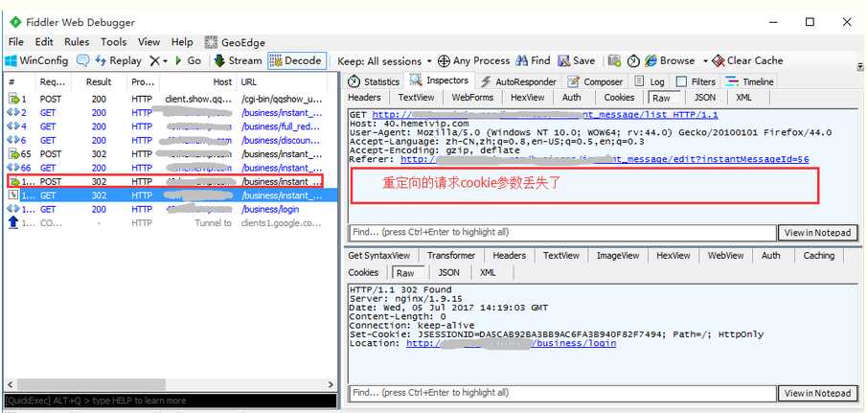The image size is (868, 413).
Task: Click the GeoEdge menu item
Action: tap(236, 42)
